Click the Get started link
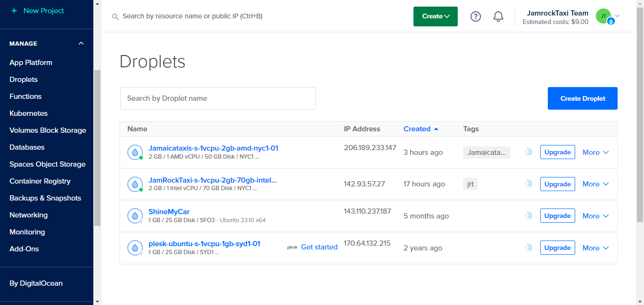Screen dimensions: 644x305 (x=319, y=247)
